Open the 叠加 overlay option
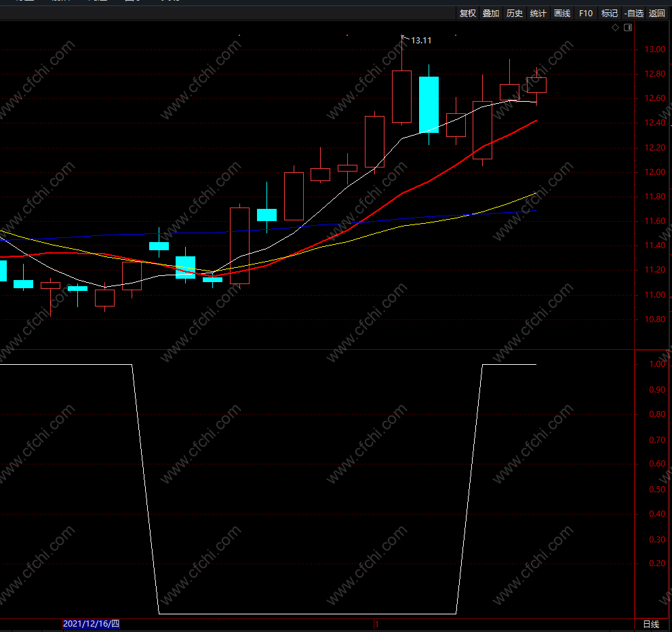Image resolution: width=672 pixels, height=632 pixels. click(x=491, y=14)
